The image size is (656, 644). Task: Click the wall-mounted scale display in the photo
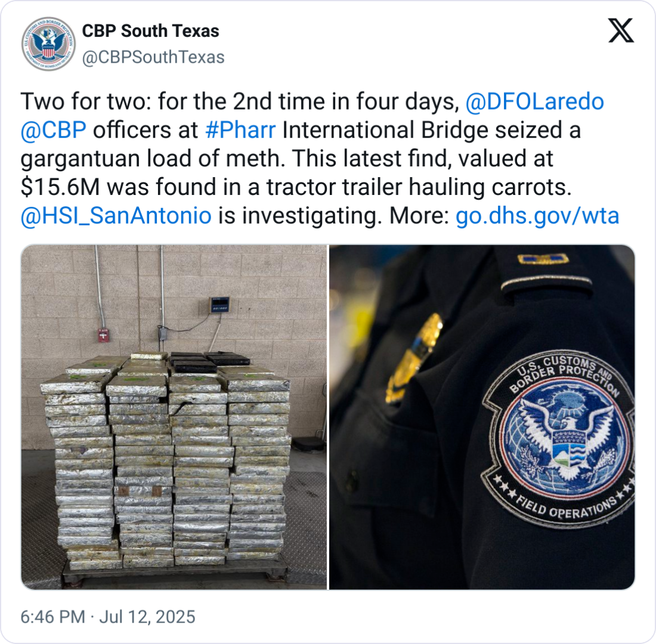[219, 304]
